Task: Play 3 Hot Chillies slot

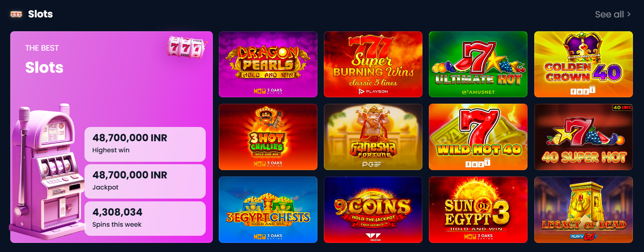Action: [268, 137]
